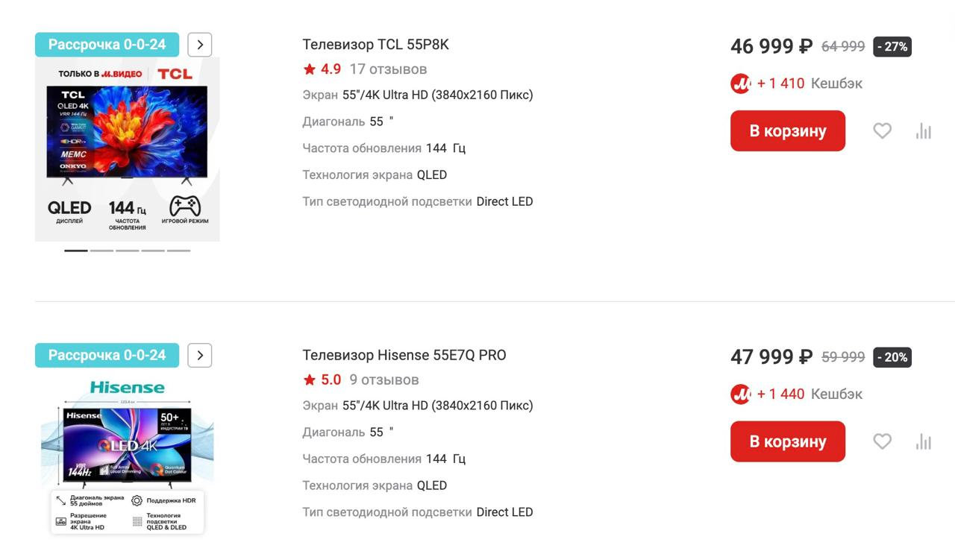This screenshot has height=560, width=955.
Task: Select the second image slider dot for TCL
Action: click(101, 251)
